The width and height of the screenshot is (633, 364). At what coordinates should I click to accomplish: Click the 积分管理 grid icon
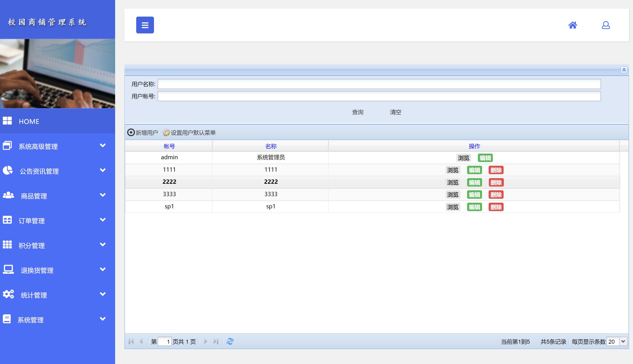coord(7,245)
